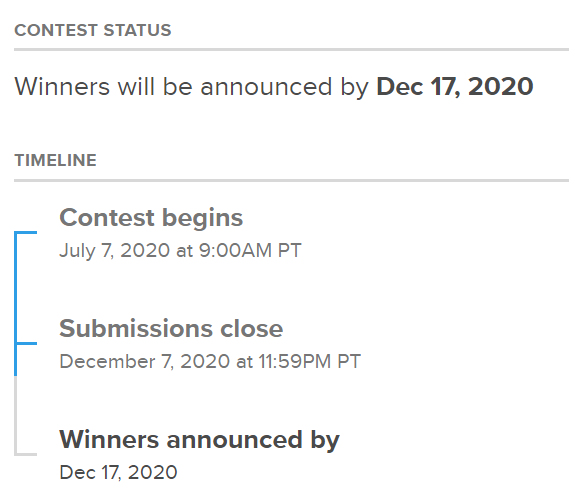Click the blue tick beside Contest begins
This screenshot has width=575, height=495.
26,232
